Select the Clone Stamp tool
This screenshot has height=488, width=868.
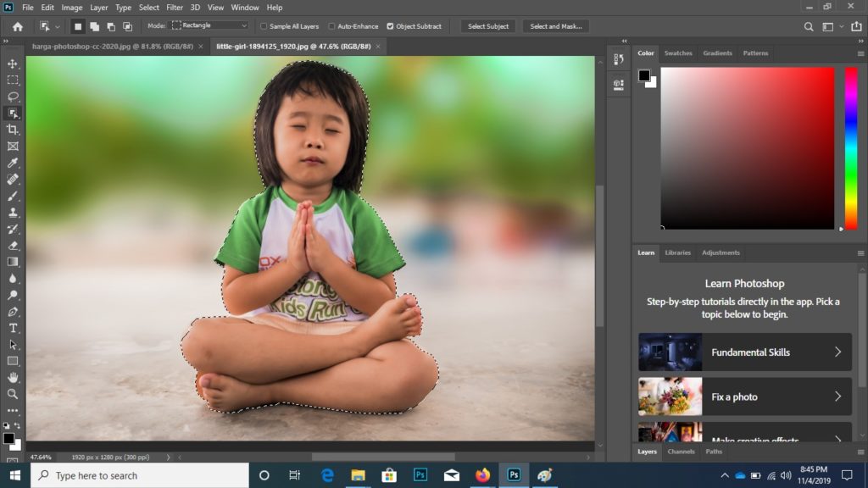click(13, 213)
